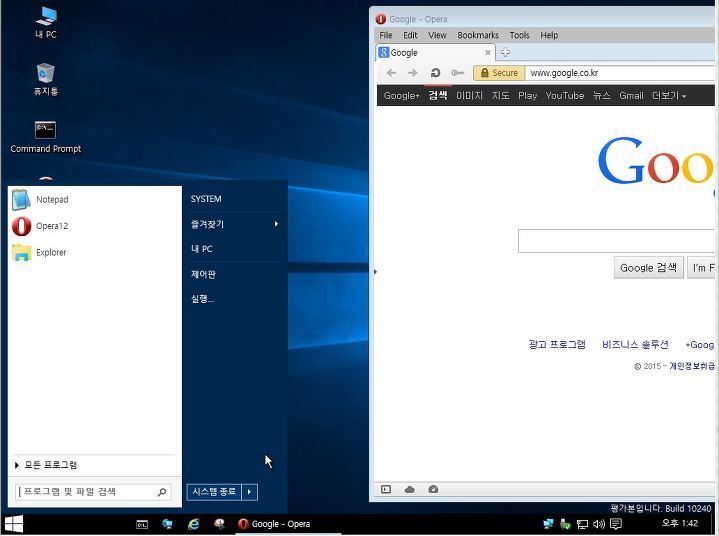The height and width of the screenshot is (536, 719).
Task: Close the Google tab
Action: coord(488,53)
